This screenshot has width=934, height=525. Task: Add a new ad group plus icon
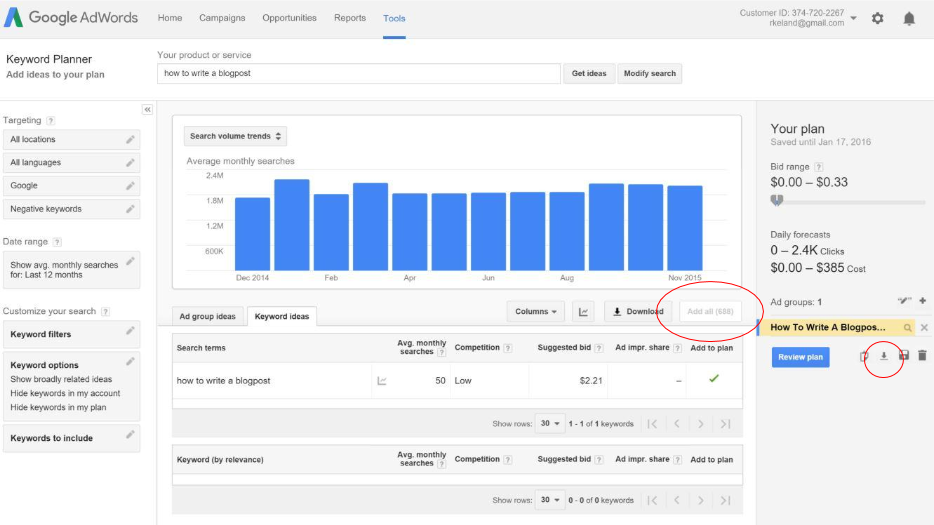pyautogui.click(x=923, y=302)
